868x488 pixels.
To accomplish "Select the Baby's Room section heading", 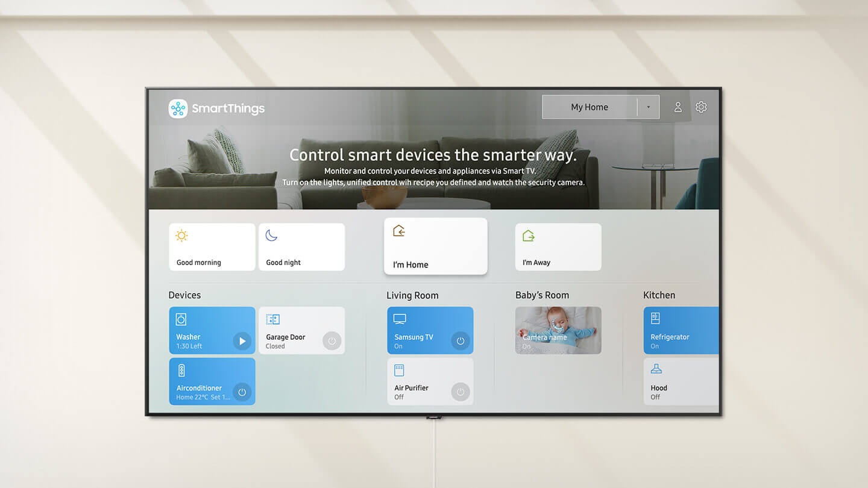I will pyautogui.click(x=542, y=295).
